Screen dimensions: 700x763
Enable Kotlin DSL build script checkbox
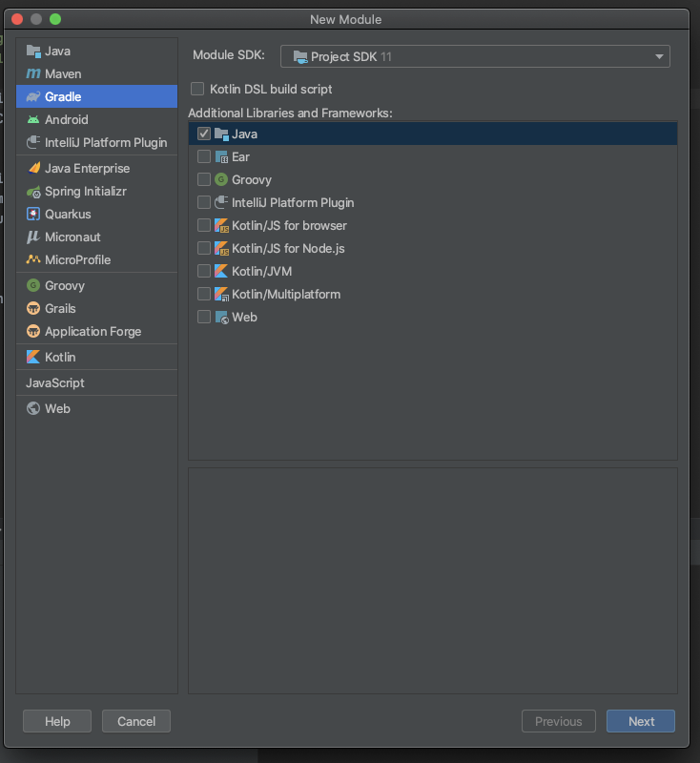[x=197, y=89]
